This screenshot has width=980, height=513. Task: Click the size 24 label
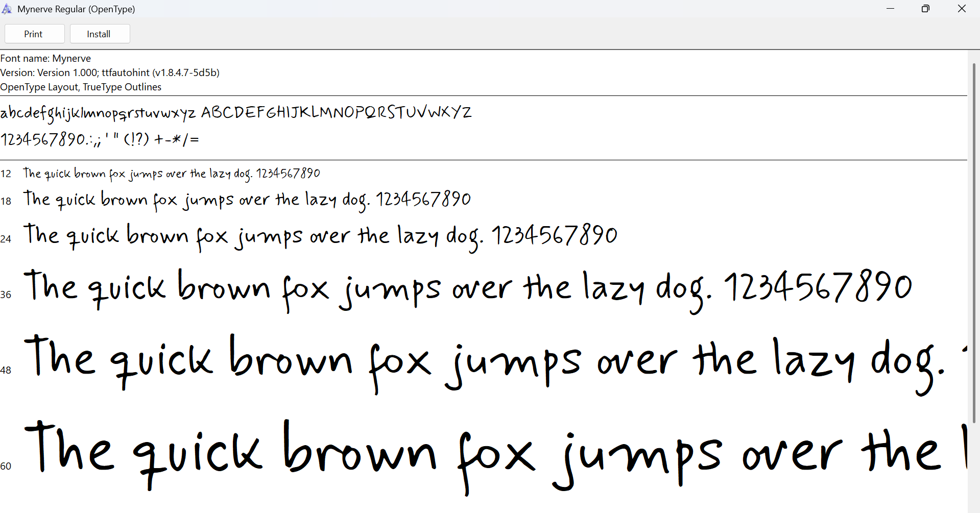pyautogui.click(x=6, y=239)
